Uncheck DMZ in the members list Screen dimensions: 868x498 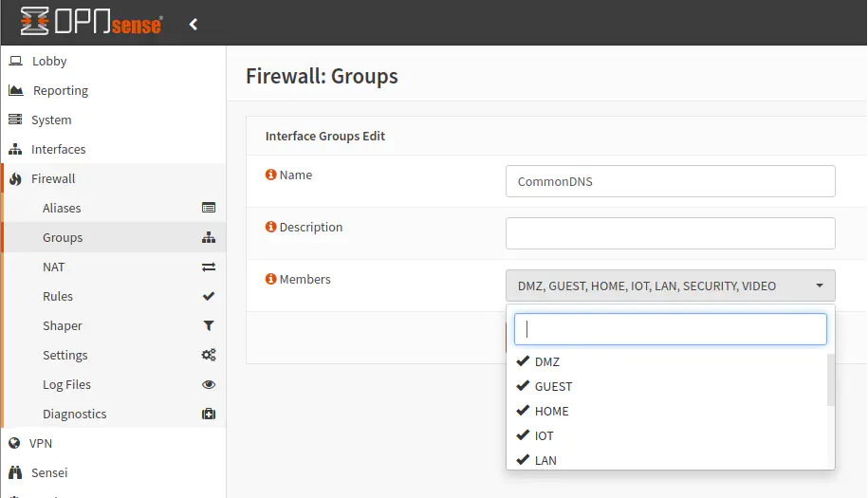tap(546, 361)
